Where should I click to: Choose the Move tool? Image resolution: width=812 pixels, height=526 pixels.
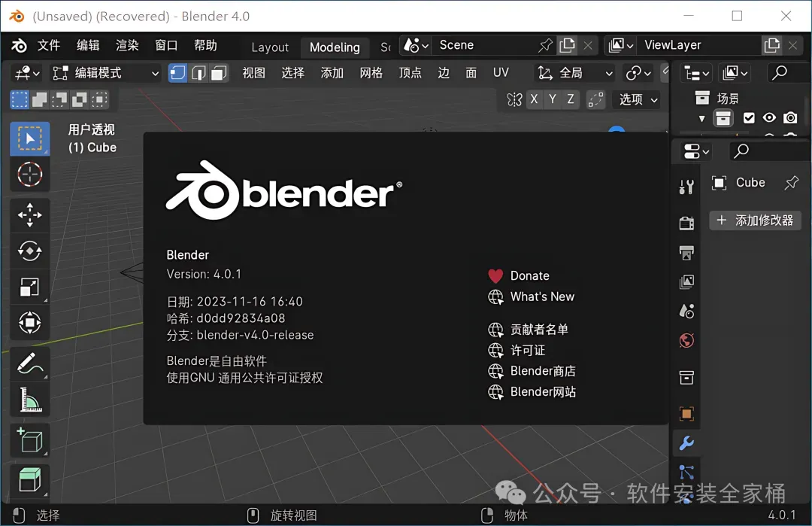(x=30, y=214)
